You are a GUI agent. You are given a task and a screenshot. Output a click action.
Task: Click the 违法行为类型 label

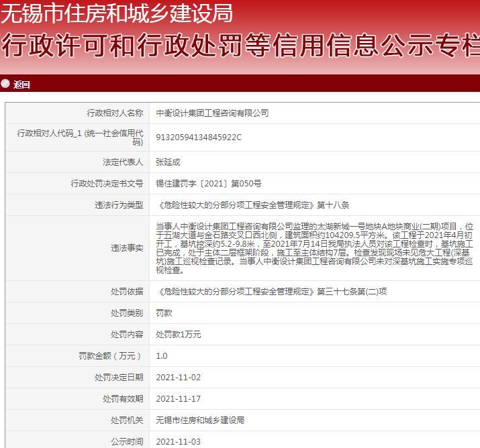[x=119, y=205]
